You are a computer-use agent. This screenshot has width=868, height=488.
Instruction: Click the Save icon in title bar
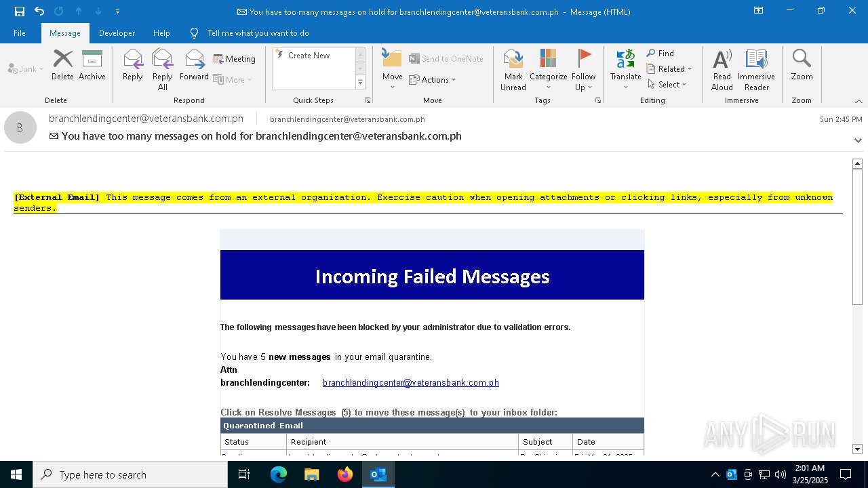coord(19,12)
